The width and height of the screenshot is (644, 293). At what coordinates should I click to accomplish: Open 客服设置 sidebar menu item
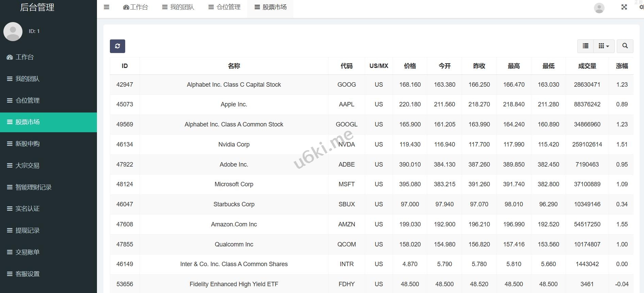click(28, 274)
